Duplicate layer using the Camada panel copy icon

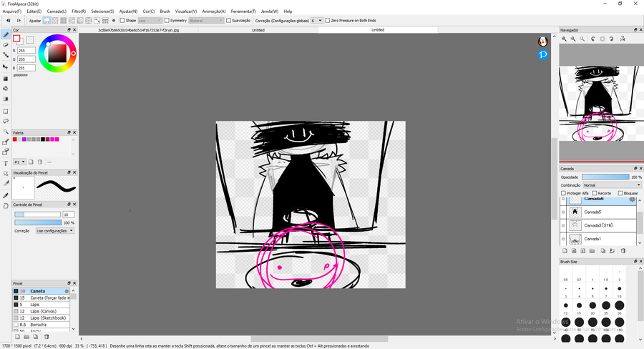603,251
